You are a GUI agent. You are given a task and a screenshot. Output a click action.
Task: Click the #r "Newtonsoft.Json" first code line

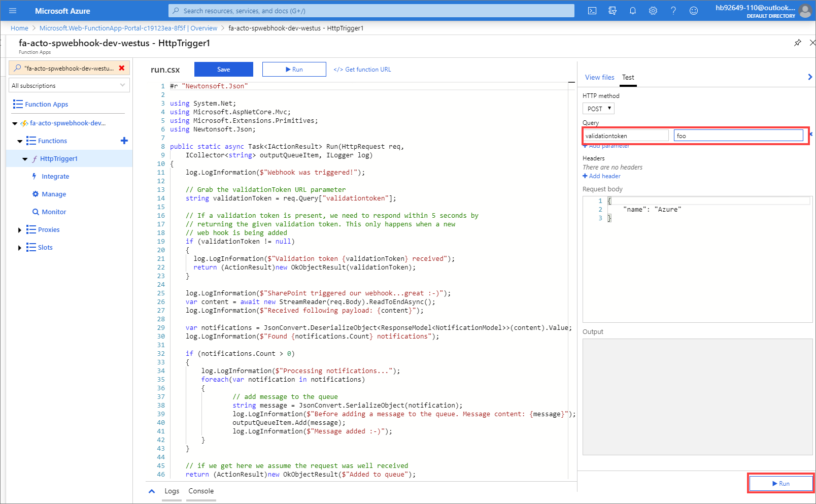click(209, 86)
